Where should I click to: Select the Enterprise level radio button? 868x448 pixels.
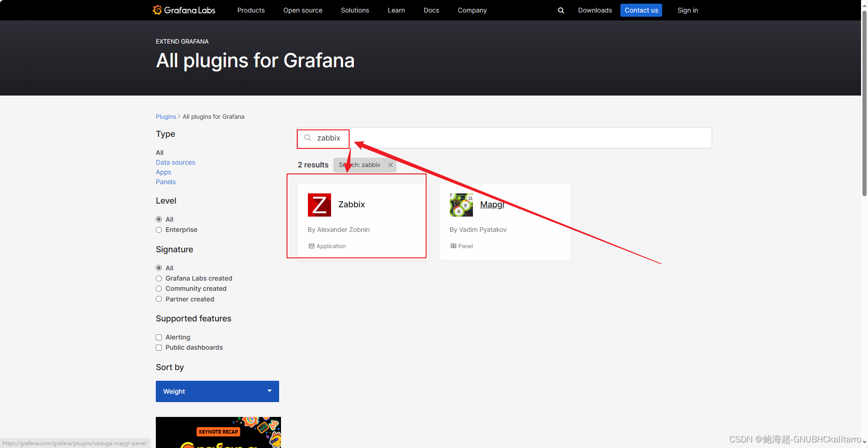[x=159, y=230]
